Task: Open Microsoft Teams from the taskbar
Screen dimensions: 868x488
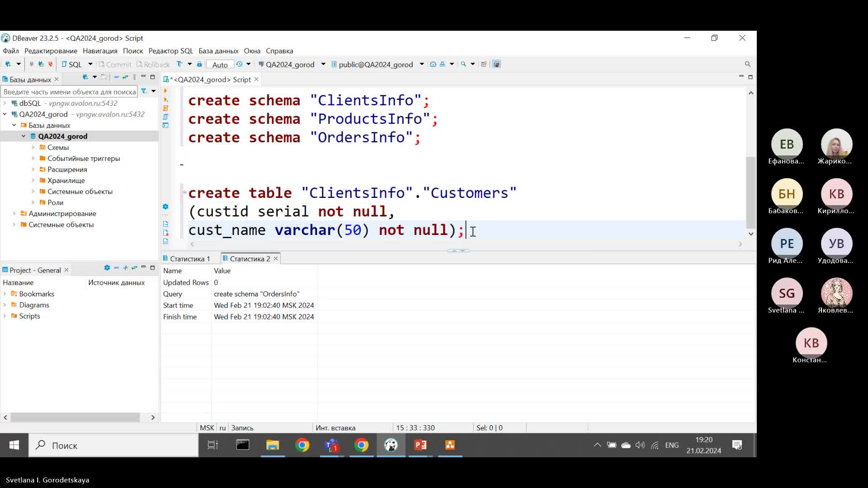Action: point(332,445)
